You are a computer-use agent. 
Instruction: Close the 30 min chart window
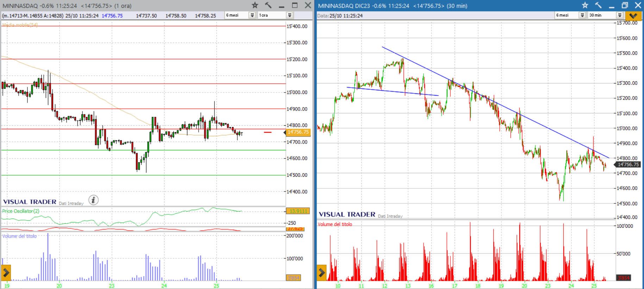(x=638, y=5)
